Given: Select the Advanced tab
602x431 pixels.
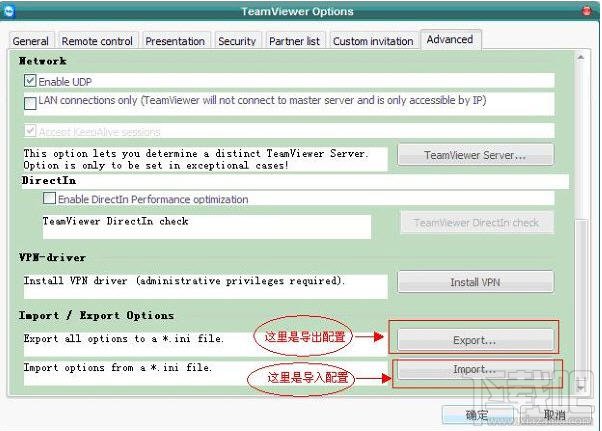Looking at the screenshot, I should pyautogui.click(x=450, y=39).
